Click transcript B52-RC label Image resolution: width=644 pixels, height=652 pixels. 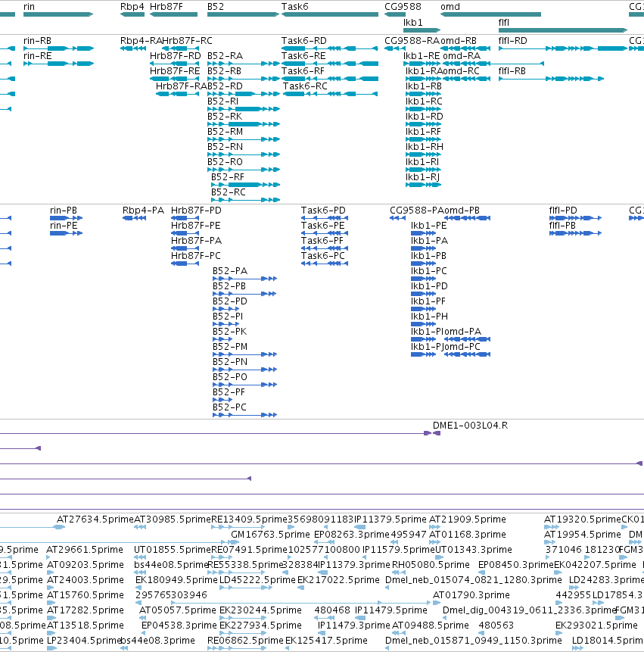228,192
